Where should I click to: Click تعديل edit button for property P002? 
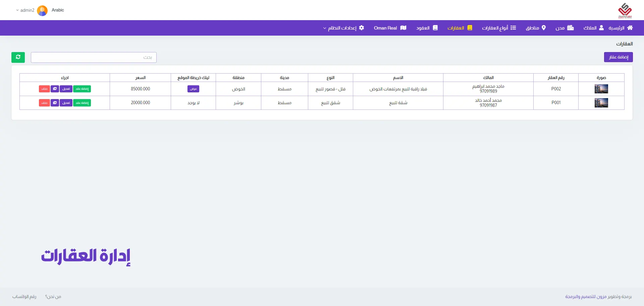click(x=66, y=89)
